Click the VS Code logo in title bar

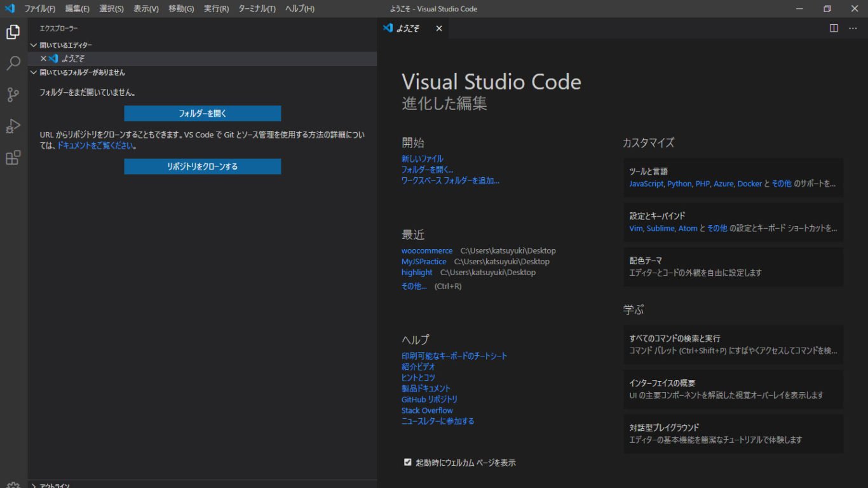tap(10, 9)
